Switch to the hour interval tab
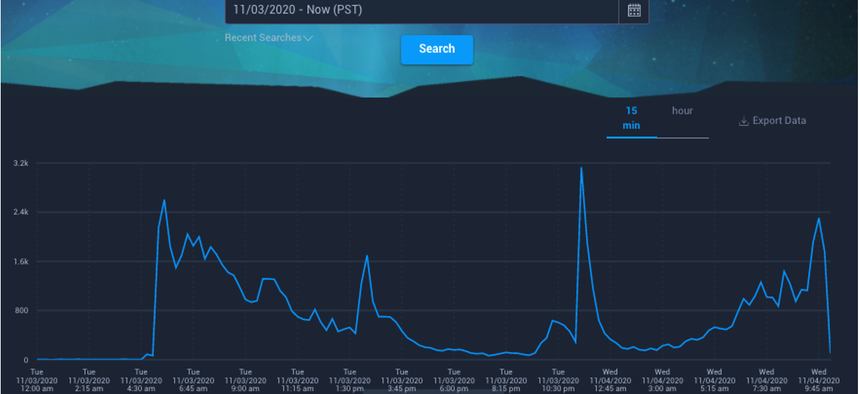Image resolution: width=860 pixels, height=394 pixels. tap(682, 111)
